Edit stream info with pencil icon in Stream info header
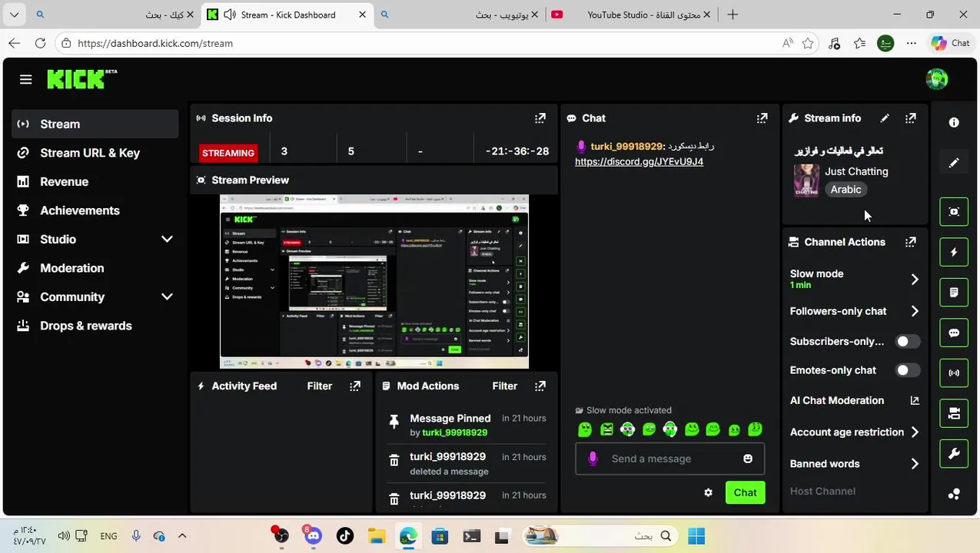980x553 pixels. coord(885,118)
